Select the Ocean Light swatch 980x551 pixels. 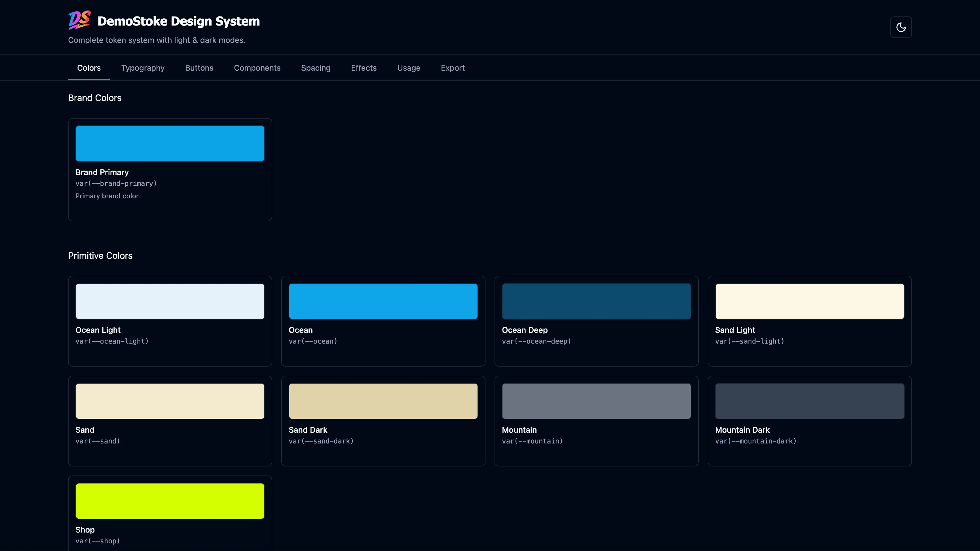point(170,301)
